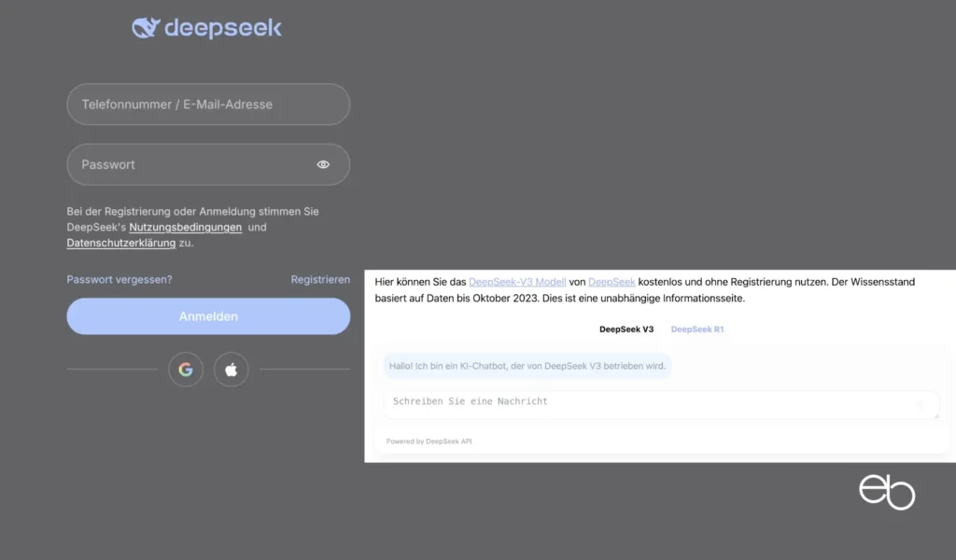This screenshot has height=560, width=956.
Task: Click the send arrow in chat input
Action: [x=921, y=404]
